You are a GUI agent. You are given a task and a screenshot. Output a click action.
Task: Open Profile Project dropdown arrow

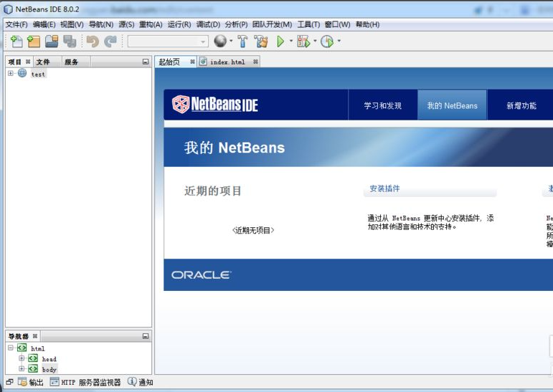(339, 41)
